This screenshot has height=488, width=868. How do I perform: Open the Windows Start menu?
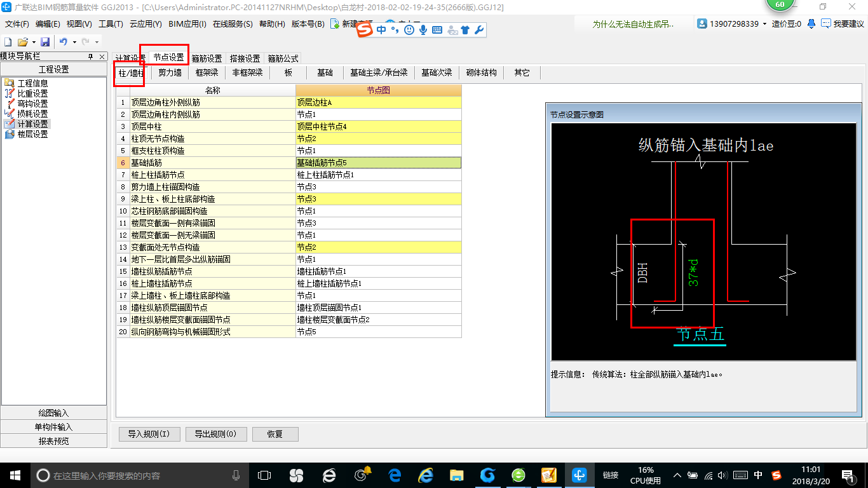pos(15,475)
